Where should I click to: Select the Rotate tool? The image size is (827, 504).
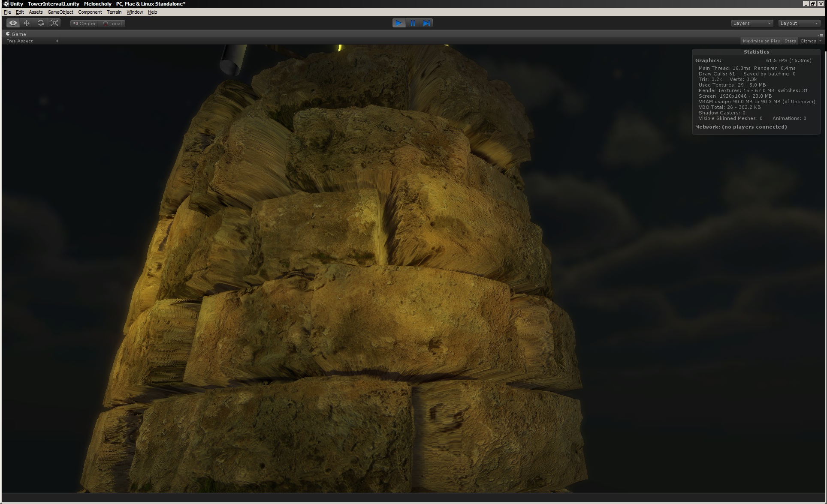coord(41,23)
